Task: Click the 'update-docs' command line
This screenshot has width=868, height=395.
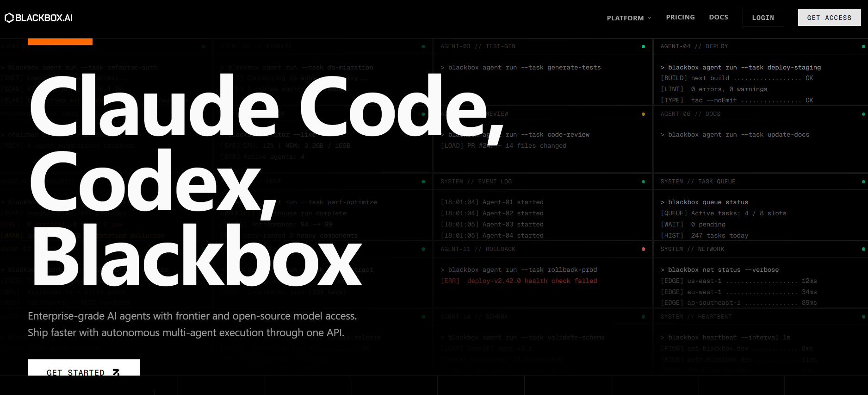Action: click(x=735, y=135)
